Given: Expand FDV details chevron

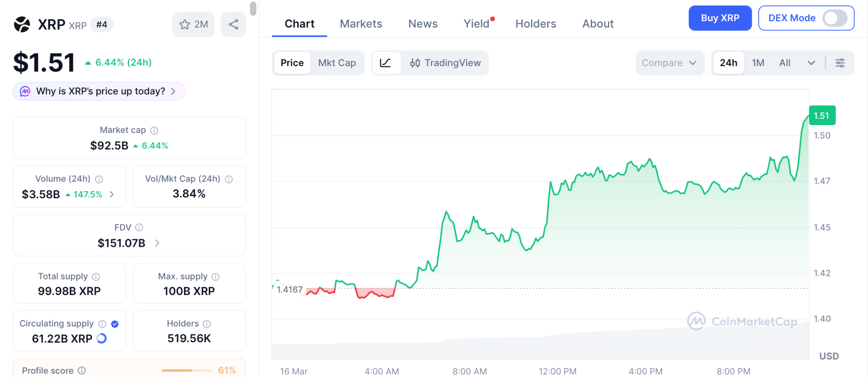Looking at the screenshot, I should [x=157, y=243].
